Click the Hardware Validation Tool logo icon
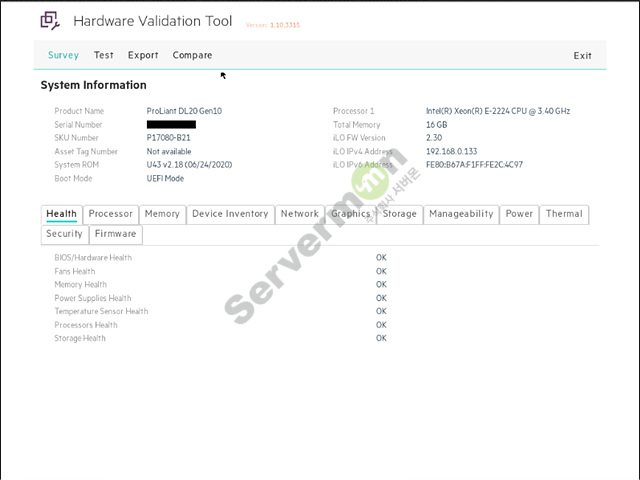The height and width of the screenshot is (480, 640). point(50,20)
